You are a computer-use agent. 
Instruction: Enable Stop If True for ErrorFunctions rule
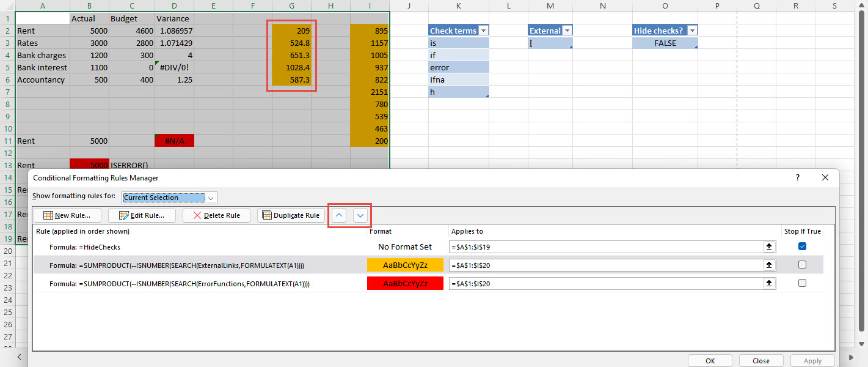click(802, 283)
